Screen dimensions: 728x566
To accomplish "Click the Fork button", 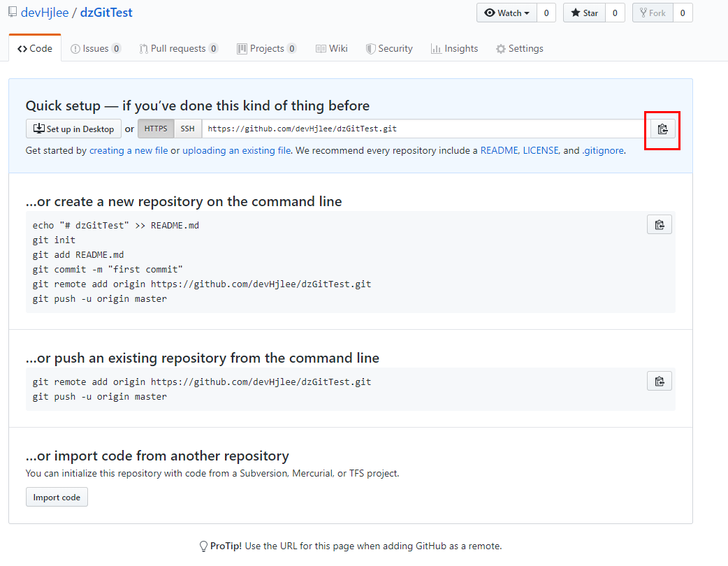I will click(x=653, y=13).
